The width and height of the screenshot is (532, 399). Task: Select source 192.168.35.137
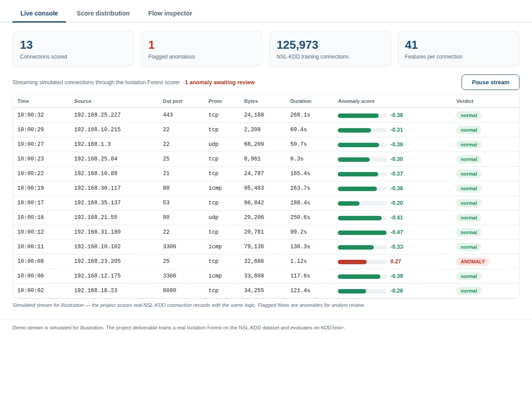click(x=98, y=203)
